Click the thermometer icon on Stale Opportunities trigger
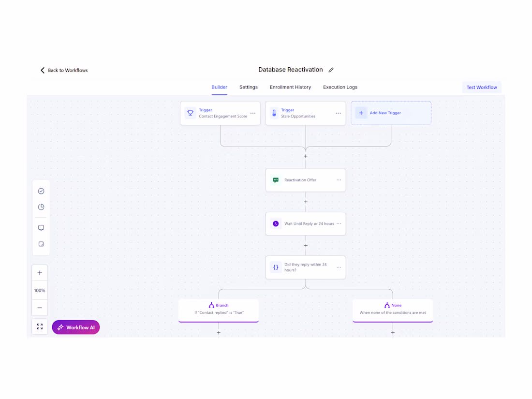532x399 pixels. 276,113
